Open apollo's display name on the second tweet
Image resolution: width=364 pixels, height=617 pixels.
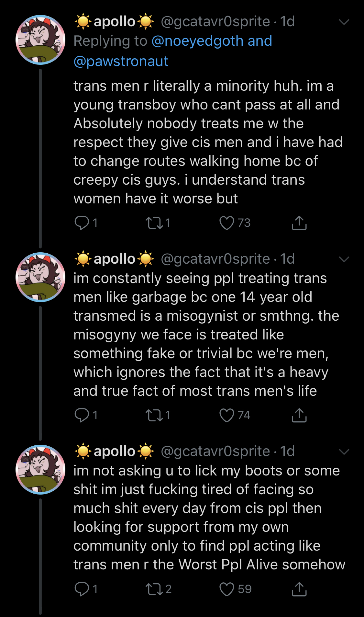(114, 259)
